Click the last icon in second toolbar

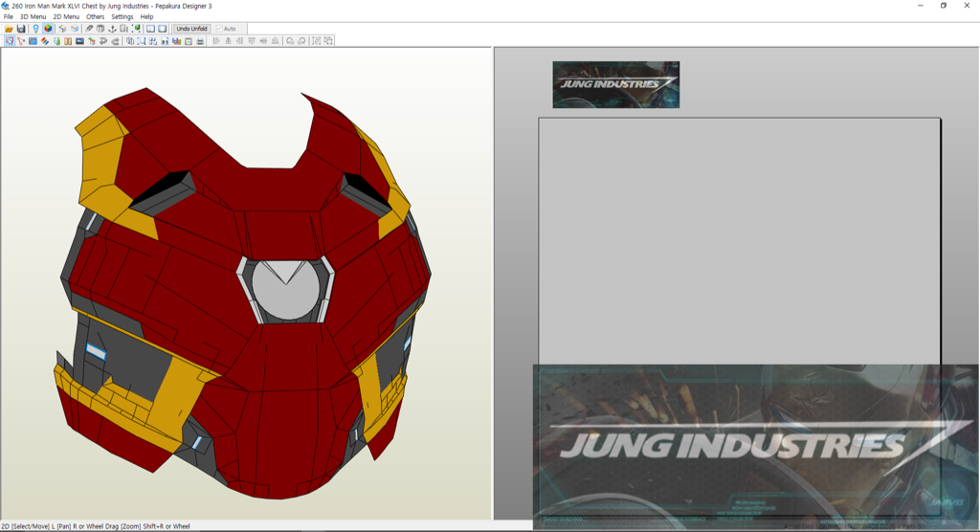click(328, 41)
